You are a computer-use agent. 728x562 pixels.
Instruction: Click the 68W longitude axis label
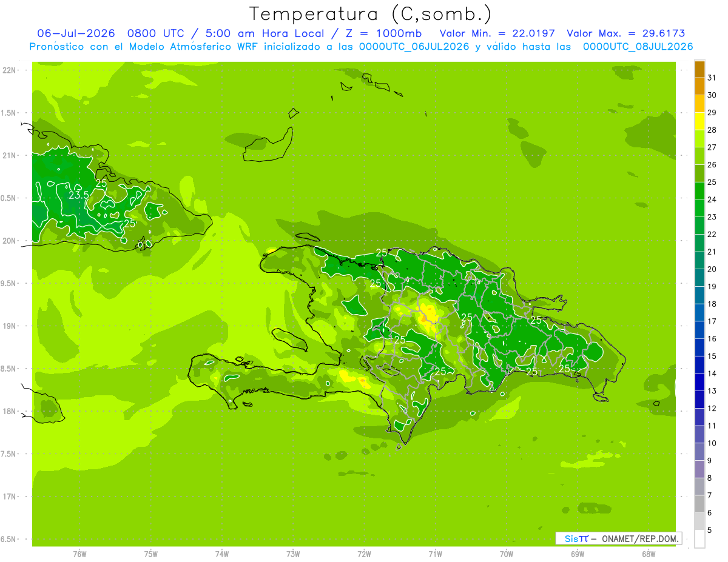649,554
